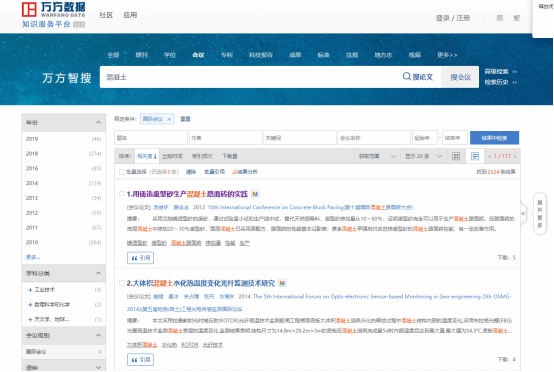Toggle the 批量选择 checkbox
The width and height of the screenshot is (554, 372).
click(122, 172)
